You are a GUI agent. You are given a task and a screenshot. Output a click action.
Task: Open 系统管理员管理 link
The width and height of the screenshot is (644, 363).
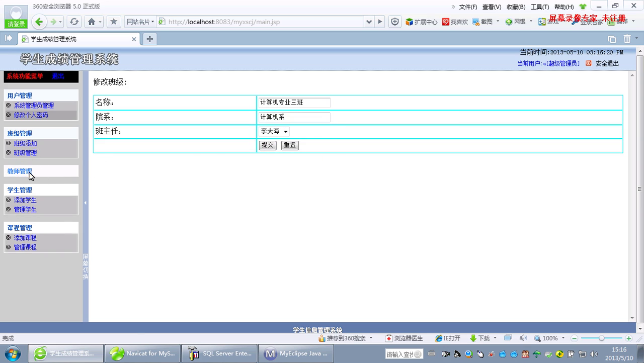click(x=34, y=106)
